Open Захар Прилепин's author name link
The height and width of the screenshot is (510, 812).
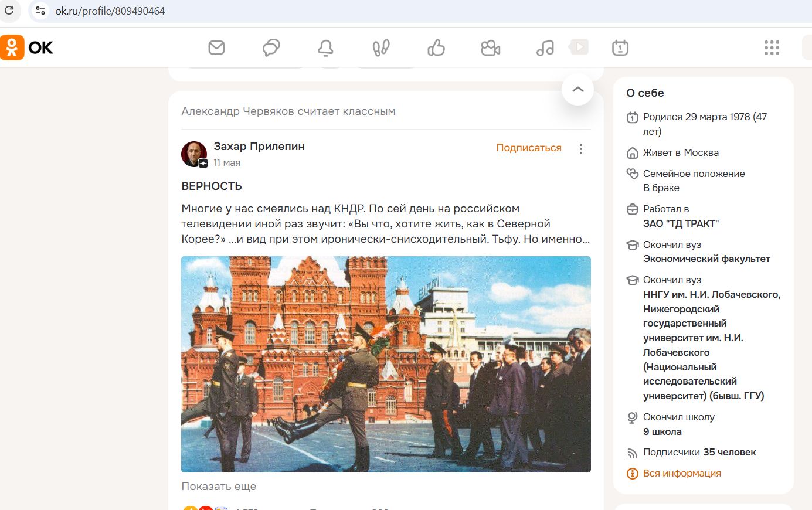point(259,147)
